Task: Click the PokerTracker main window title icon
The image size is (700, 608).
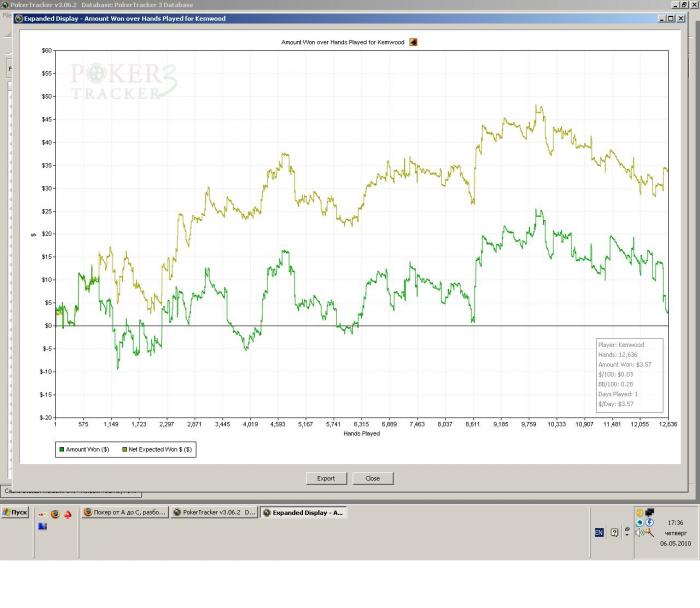Action: 5,4
